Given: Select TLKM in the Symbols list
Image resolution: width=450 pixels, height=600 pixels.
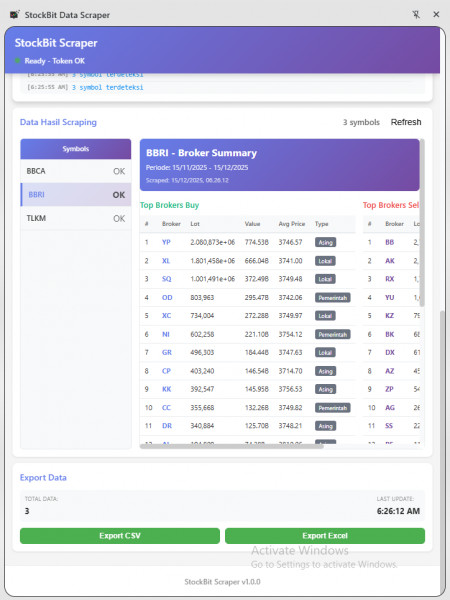Looking at the screenshot, I should pos(76,218).
